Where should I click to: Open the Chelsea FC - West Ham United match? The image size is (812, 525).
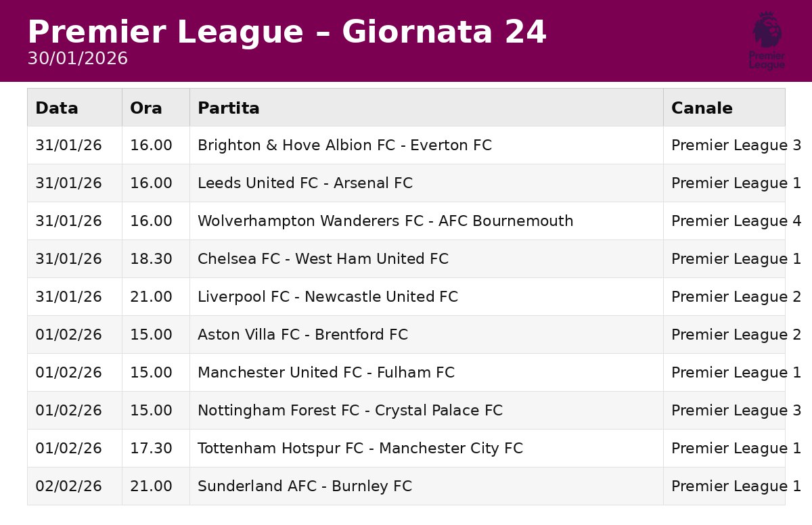click(x=406, y=258)
